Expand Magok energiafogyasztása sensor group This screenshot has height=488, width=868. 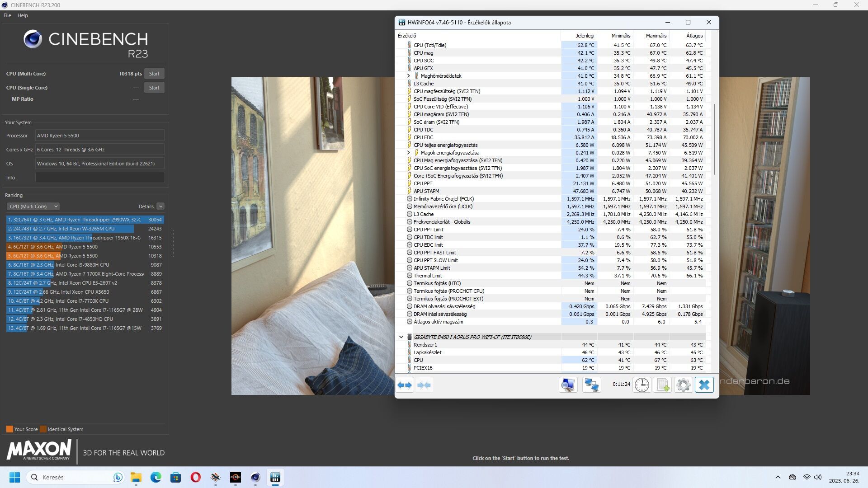click(409, 153)
